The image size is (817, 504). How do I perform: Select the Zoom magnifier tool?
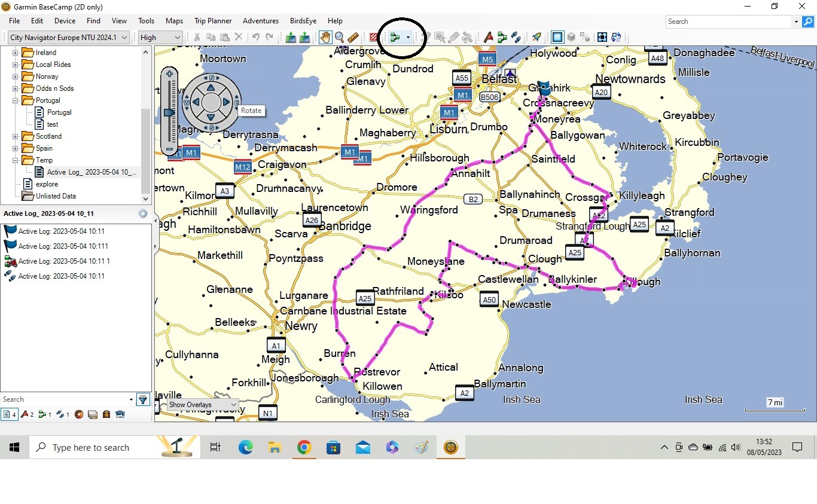[339, 37]
